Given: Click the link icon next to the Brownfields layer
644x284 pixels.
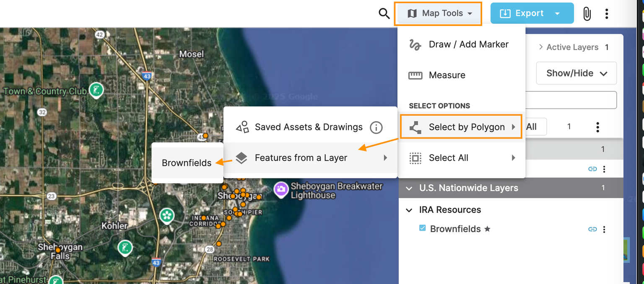Looking at the screenshot, I should (592, 229).
